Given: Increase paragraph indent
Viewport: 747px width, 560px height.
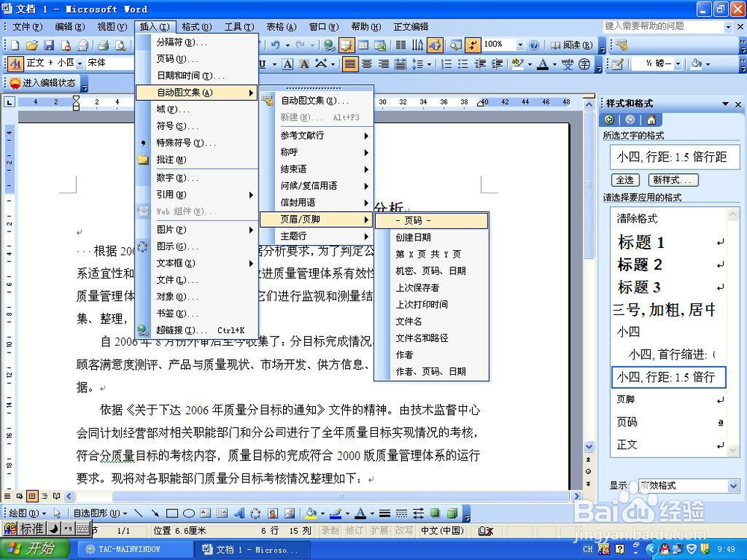Looking at the screenshot, I should (x=497, y=63).
